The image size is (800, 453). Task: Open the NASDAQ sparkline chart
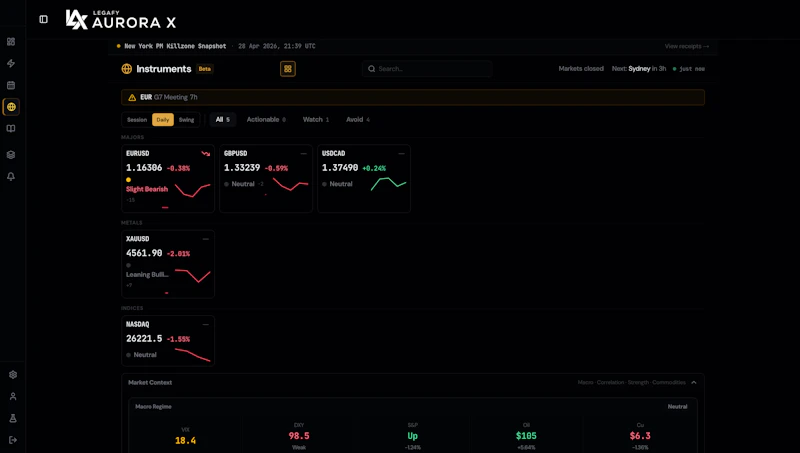(193, 355)
